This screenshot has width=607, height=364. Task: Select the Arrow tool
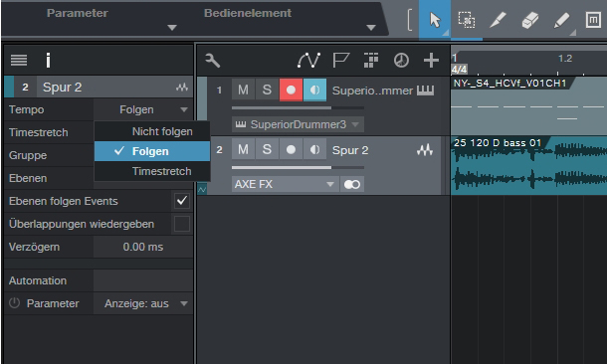click(435, 19)
